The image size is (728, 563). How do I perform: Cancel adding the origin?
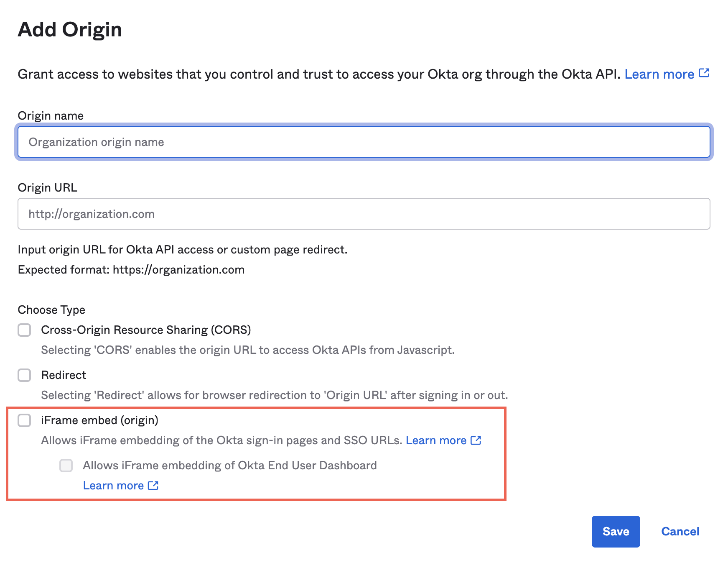pos(680,532)
